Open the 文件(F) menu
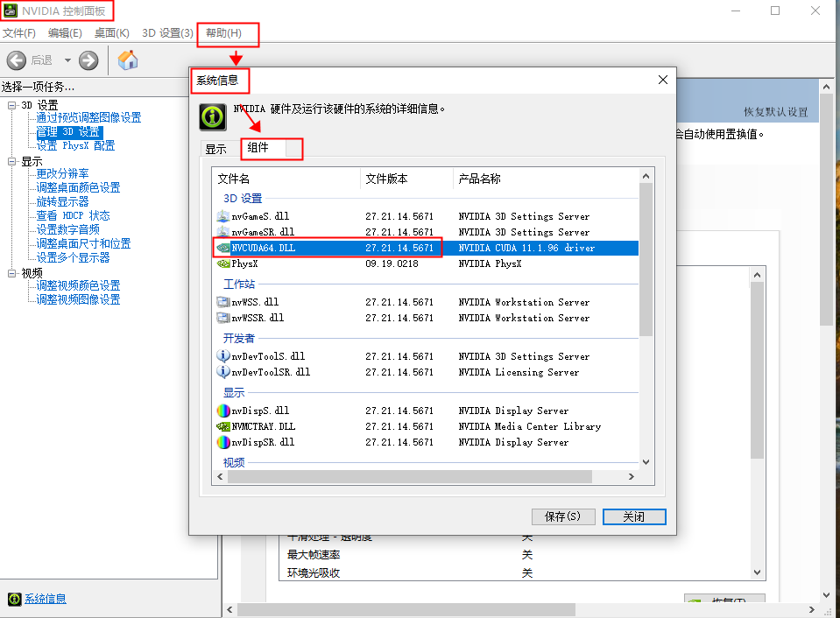 click(19, 33)
